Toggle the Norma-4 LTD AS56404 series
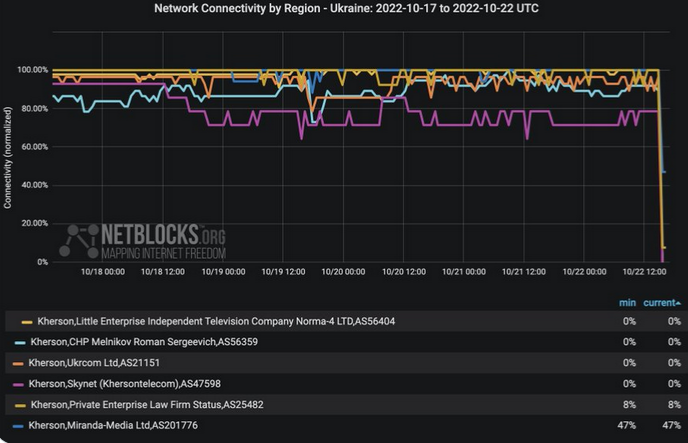Image resolution: width=688 pixels, height=443 pixels. pyautogui.click(x=216, y=322)
